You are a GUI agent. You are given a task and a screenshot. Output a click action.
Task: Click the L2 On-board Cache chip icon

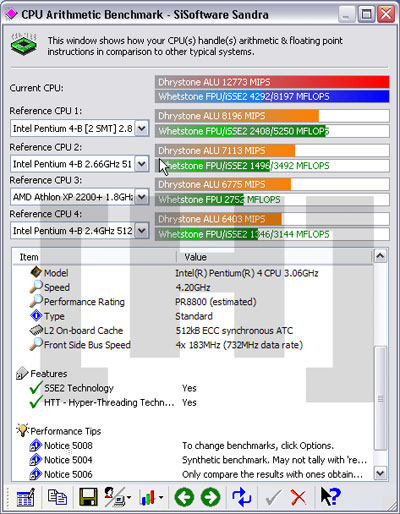(36, 330)
